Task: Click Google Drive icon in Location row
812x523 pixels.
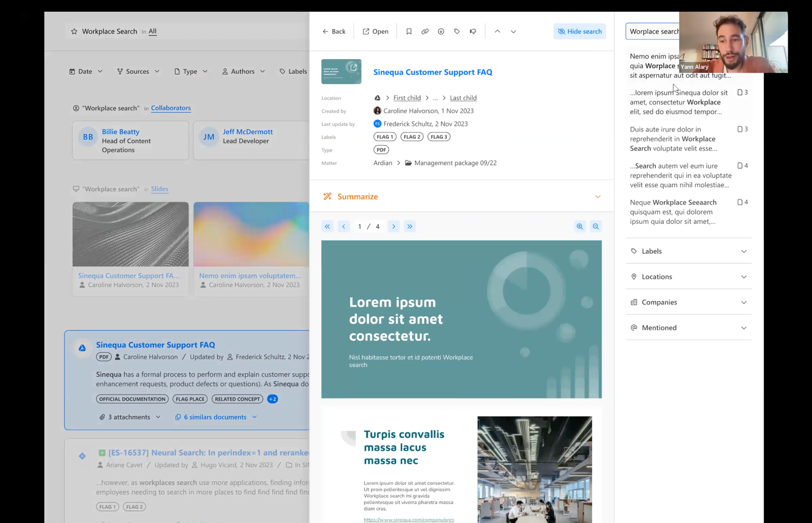Action: [x=377, y=98]
